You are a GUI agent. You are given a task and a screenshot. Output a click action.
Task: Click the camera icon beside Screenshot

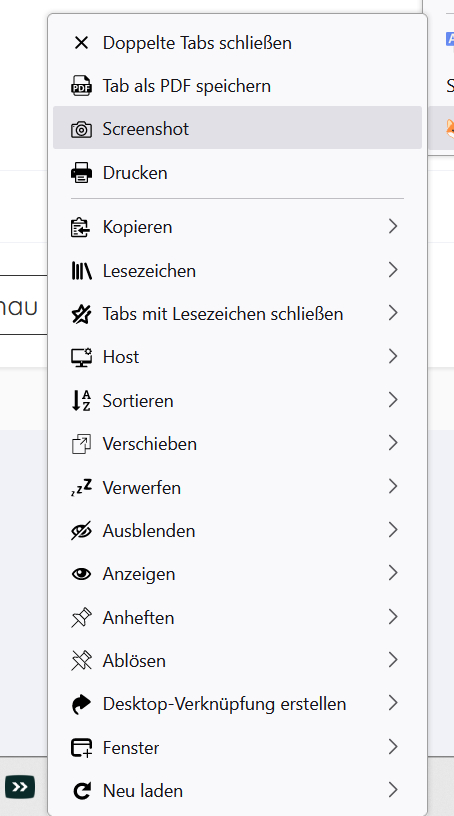coord(81,129)
